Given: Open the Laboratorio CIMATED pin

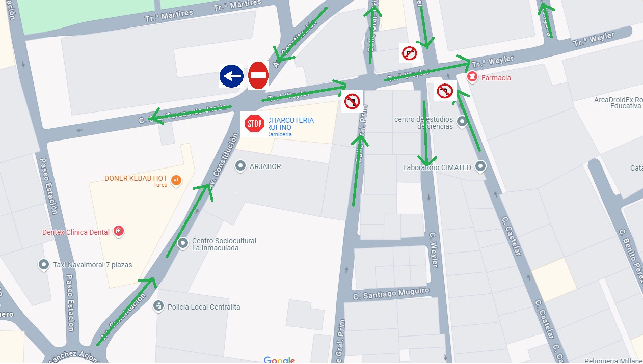Looking at the screenshot, I should [480, 166].
